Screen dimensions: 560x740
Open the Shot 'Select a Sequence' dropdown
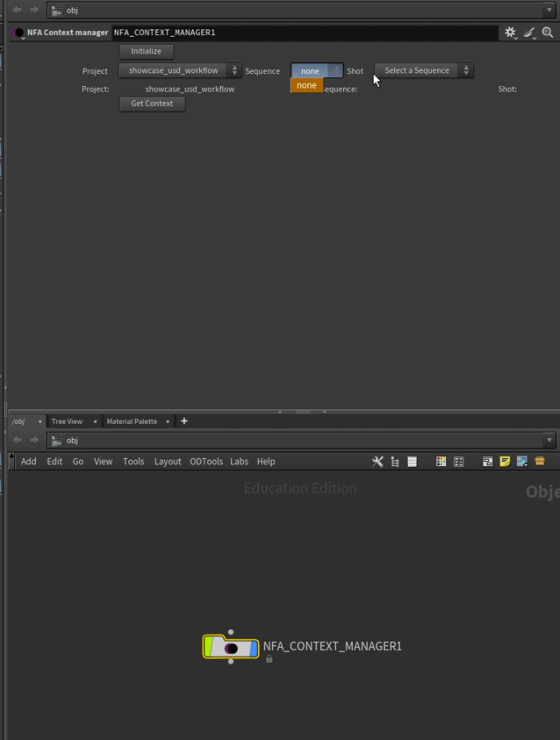pyautogui.click(x=424, y=70)
